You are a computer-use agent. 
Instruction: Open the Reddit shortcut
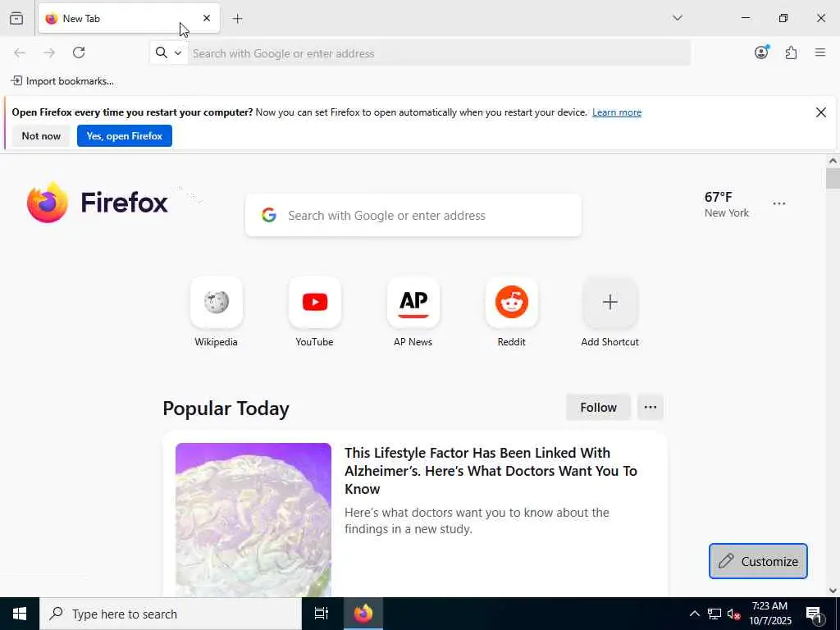pyautogui.click(x=512, y=313)
